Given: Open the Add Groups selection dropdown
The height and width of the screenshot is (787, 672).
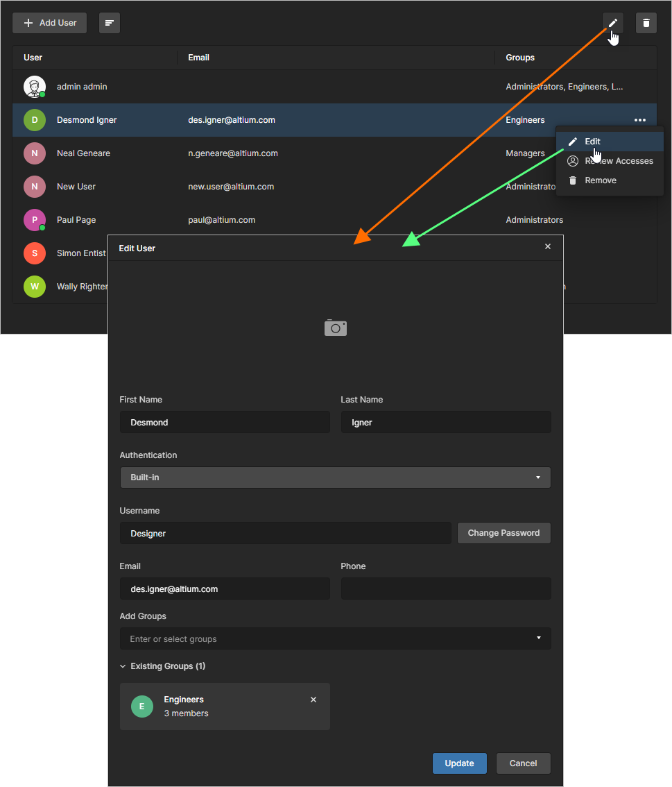Looking at the screenshot, I should point(335,638).
